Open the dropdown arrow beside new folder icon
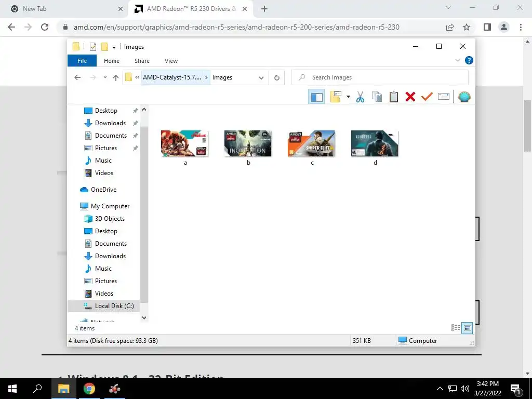This screenshot has height=399, width=532. 348,97
